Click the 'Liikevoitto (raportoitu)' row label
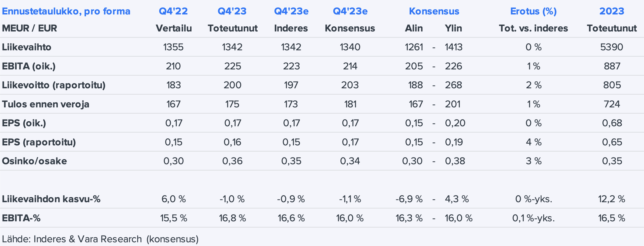Screen dimensions: 644x246 [x=53, y=85]
